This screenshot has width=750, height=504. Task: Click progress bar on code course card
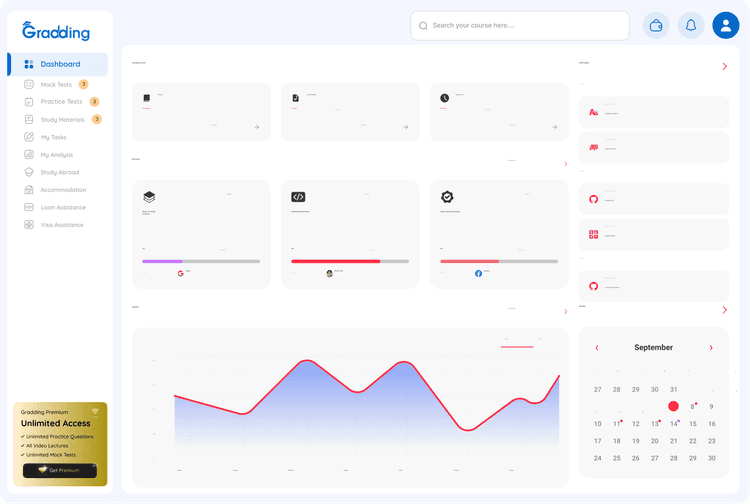[350, 261]
